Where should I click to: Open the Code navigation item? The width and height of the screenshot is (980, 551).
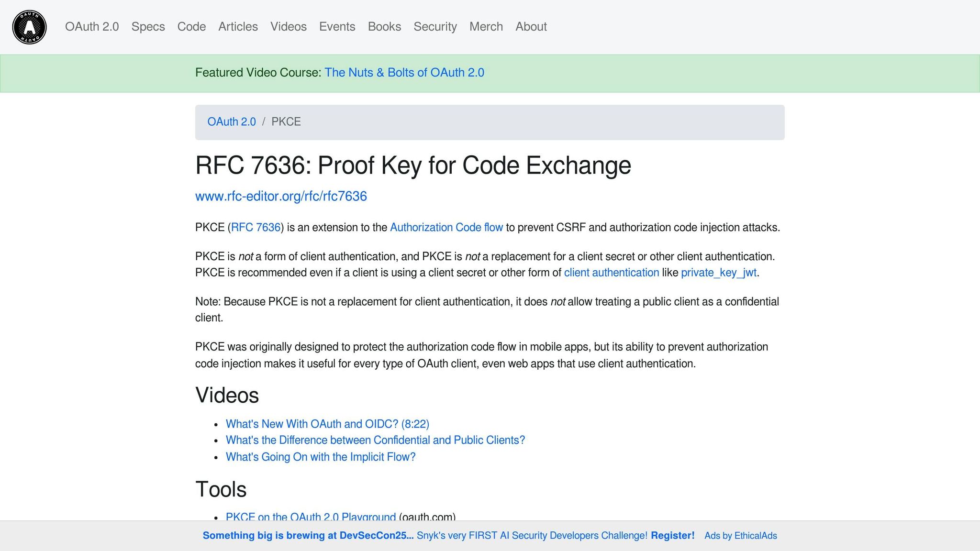191,27
